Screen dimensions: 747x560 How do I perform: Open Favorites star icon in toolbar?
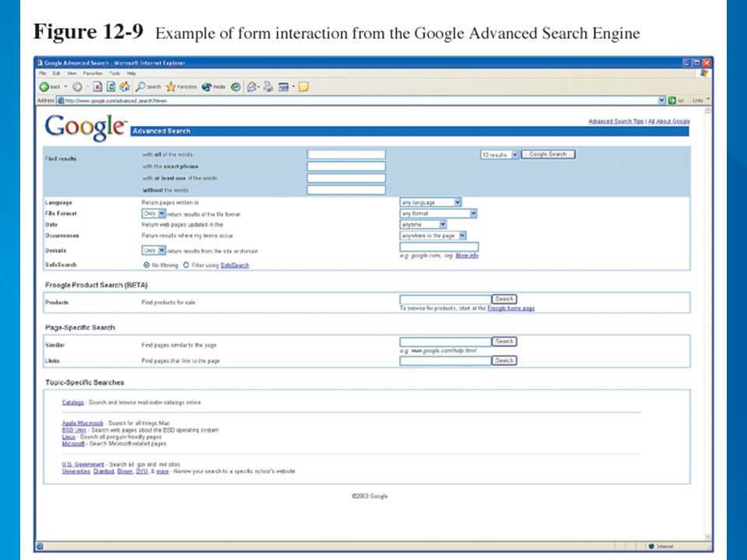pyautogui.click(x=171, y=86)
